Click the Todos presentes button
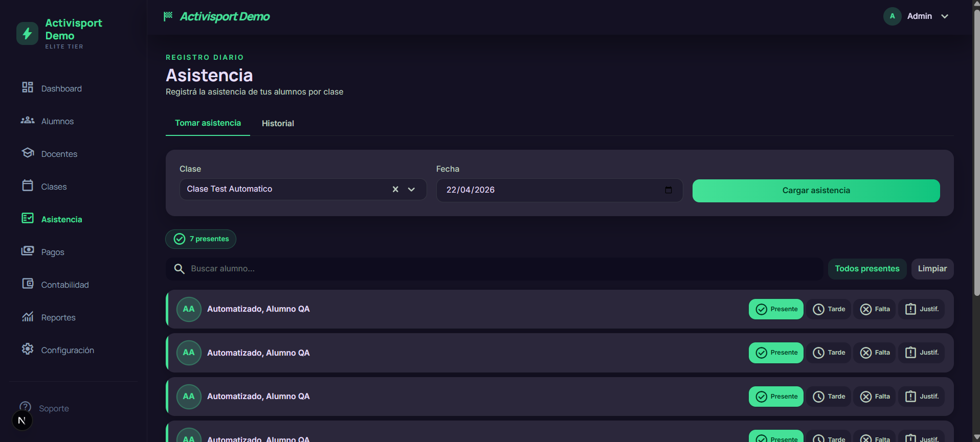 [867, 269]
